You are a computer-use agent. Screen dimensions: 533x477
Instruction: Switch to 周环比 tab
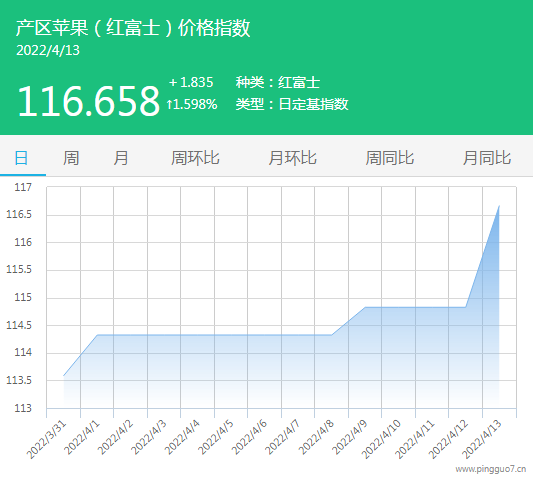(195, 158)
